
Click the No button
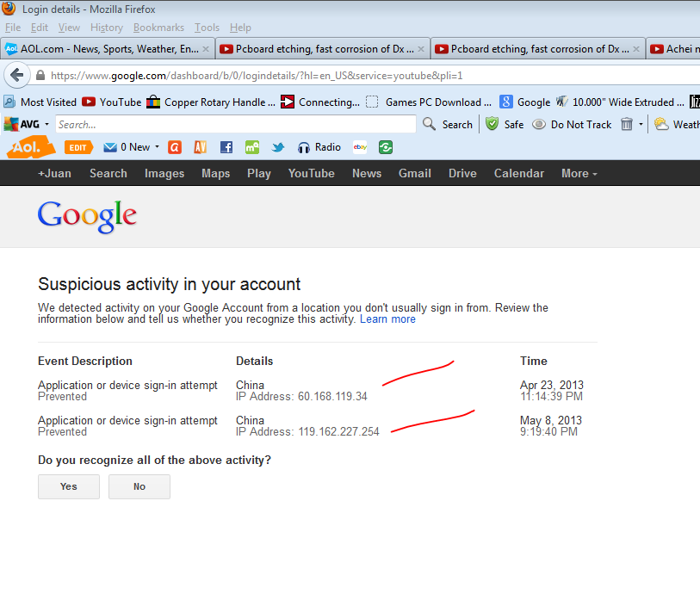(139, 486)
